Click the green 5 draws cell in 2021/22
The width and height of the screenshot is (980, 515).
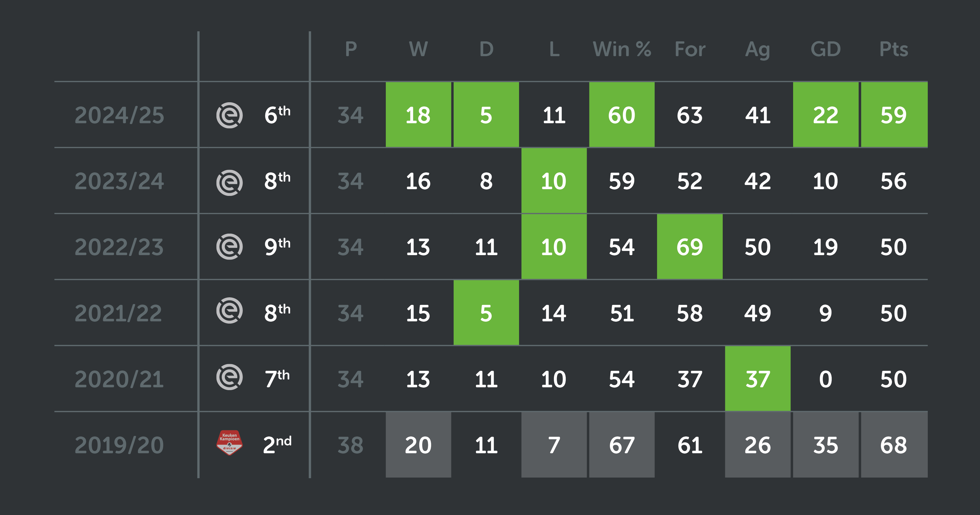486,312
